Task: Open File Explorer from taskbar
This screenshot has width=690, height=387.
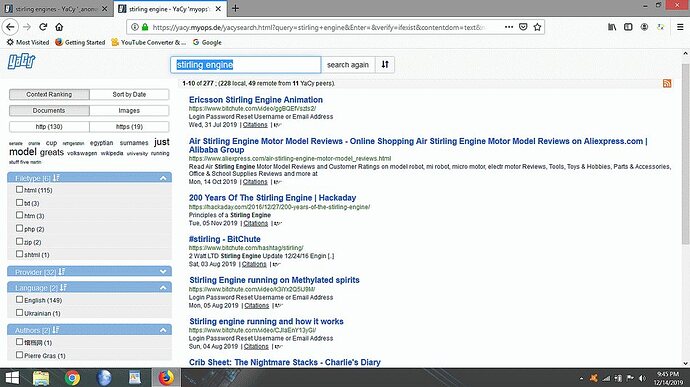Action: (x=41, y=378)
